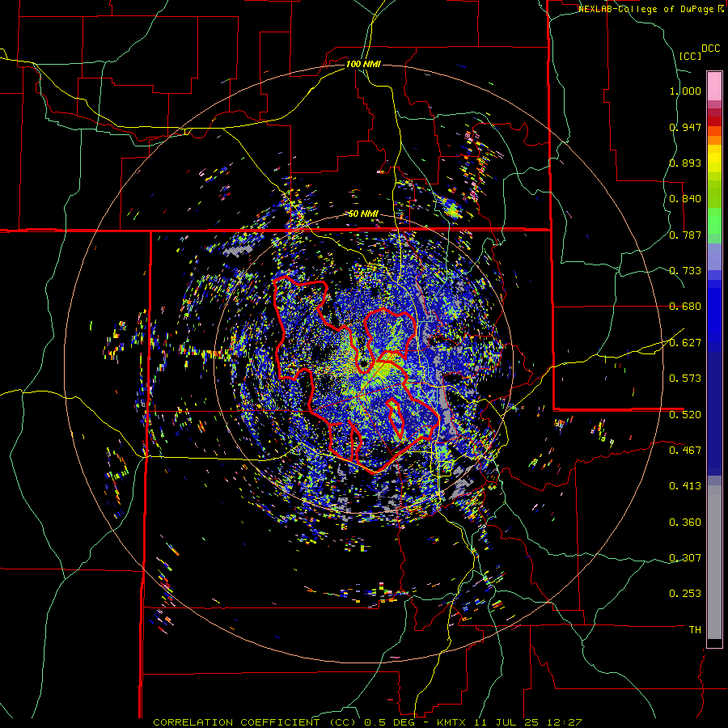Click the 0.840 legend value
728x728 pixels.
point(685,199)
